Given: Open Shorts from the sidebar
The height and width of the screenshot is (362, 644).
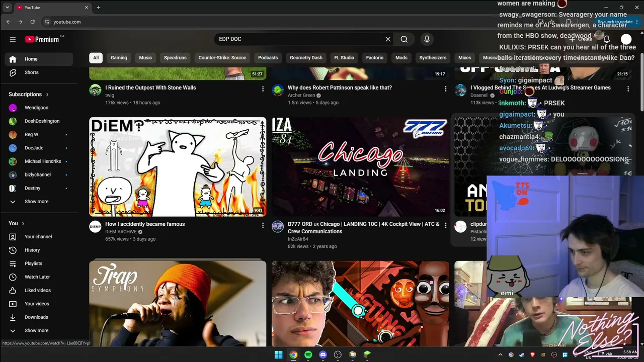Looking at the screenshot, I should click(39, 72).
